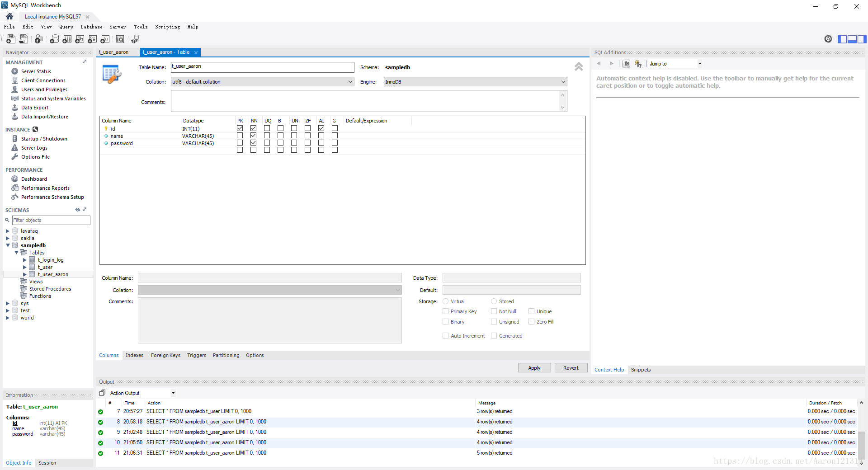Expand the t_login_log table node
The width and height of the screenshot is (868, 470).
click(x=24, y=260)
